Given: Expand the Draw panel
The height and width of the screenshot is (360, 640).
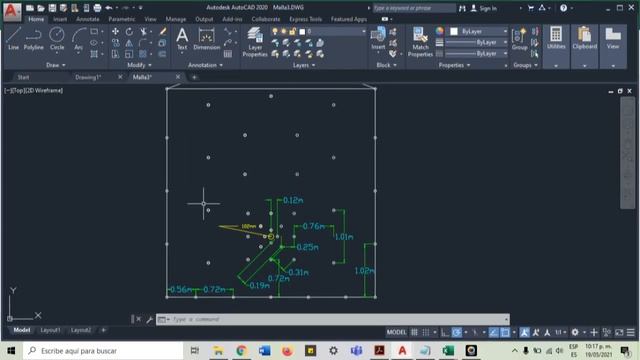Looking at the screenshot, I should click(x=55, y=65).
